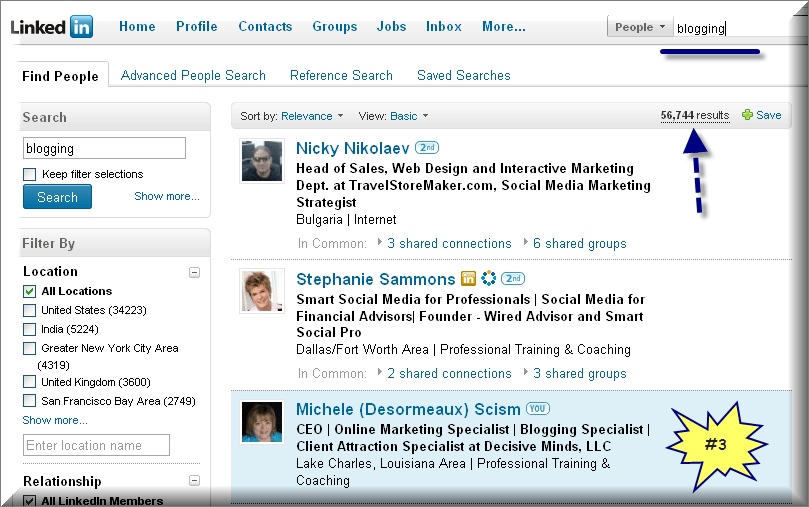Switch to Advanced People Search tab
This screenshot has height=507, width=809.
click(x=193, y=75)
